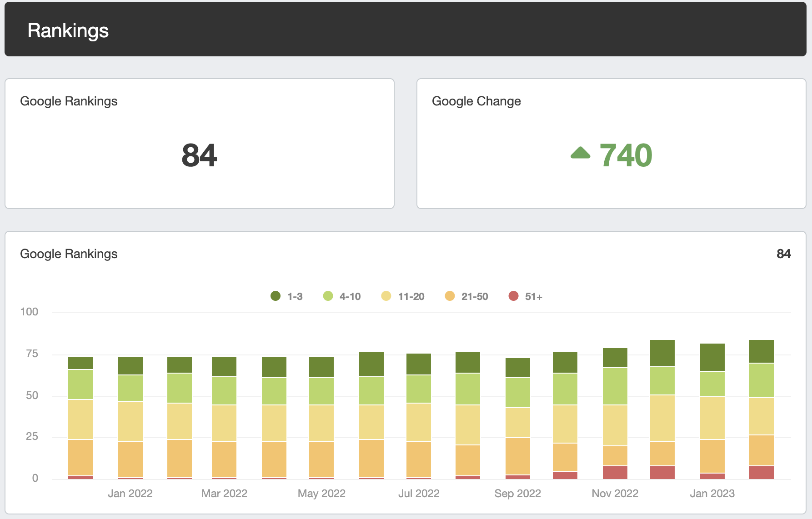812x519 pixels.
Task: Toggle the 4-10 legend series
Action: pos(342,296)
